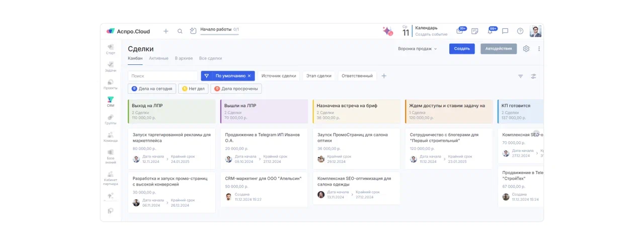Toggle the Дела на сегодня filter
The height and width of the screenshot is (245, 644).
[152, 89]
